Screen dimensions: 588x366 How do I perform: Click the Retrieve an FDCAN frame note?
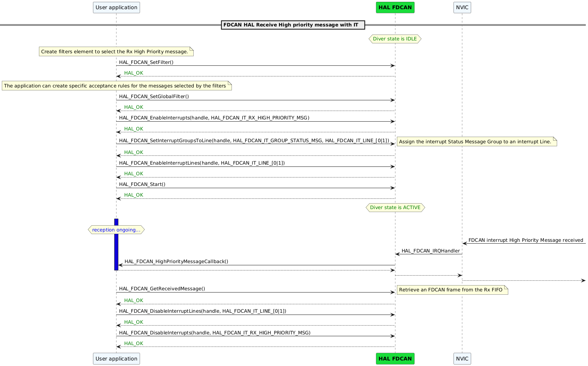click(451, 290)
